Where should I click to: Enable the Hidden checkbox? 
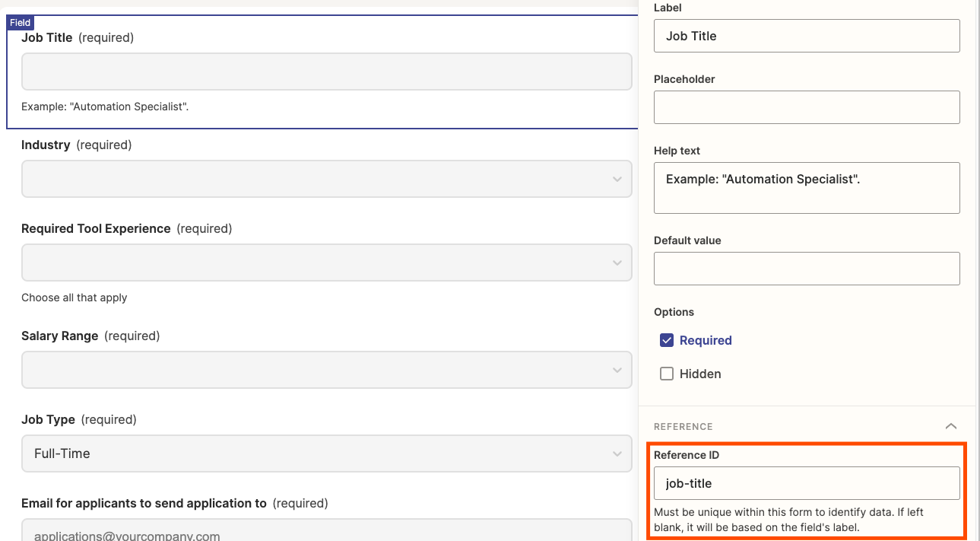tap(667, 374)
